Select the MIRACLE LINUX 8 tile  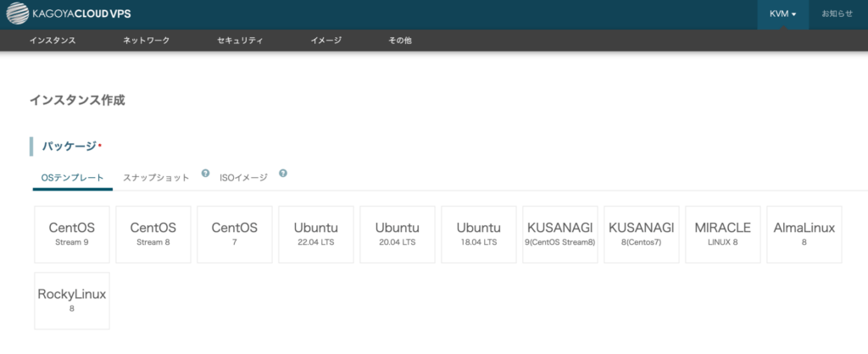point(723,235)
